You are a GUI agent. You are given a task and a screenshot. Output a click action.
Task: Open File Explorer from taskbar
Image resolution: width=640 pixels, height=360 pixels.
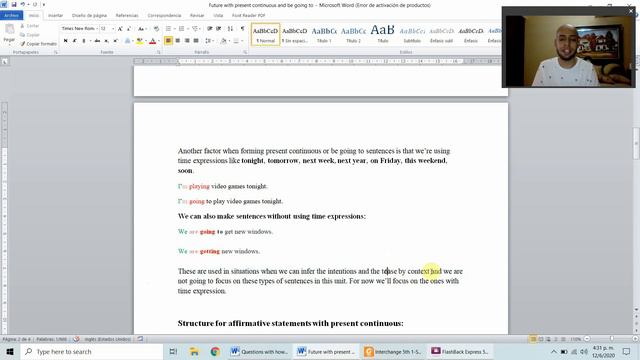(x=194, y=351)
